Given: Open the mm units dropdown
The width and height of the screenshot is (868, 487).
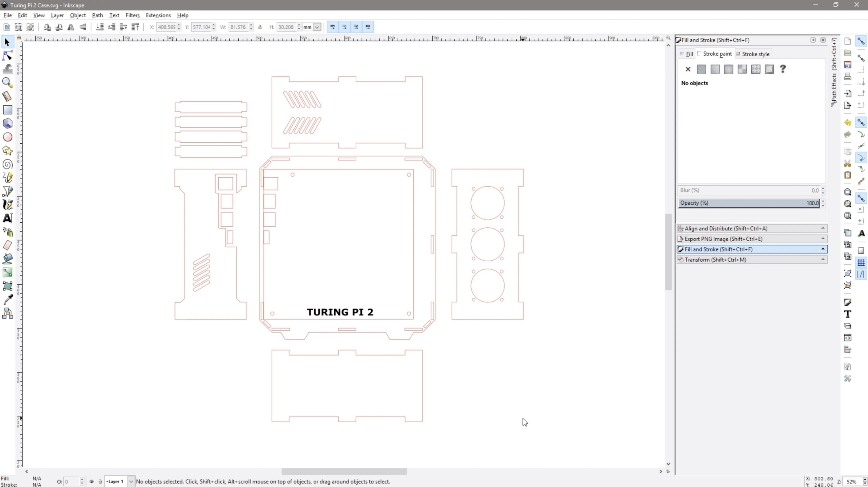Looking at the screenshot, I should tap(317, 27).
